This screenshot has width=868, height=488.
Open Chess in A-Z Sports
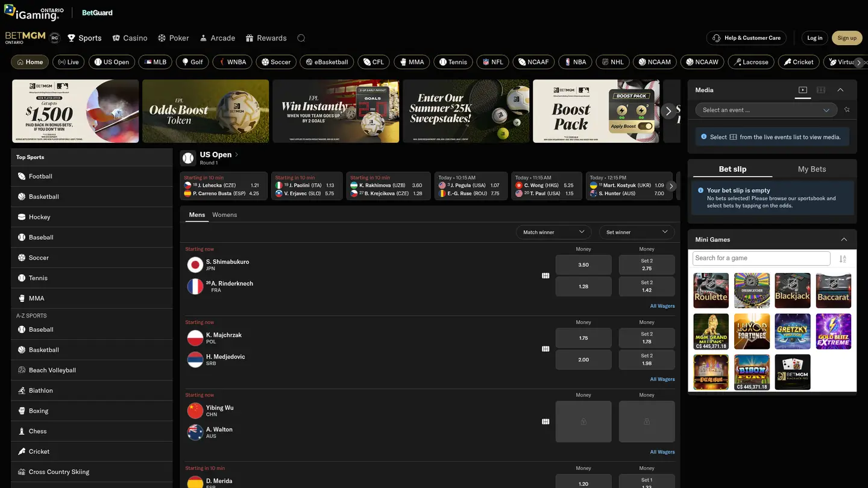pyautogui.click(x=92, y=431)
